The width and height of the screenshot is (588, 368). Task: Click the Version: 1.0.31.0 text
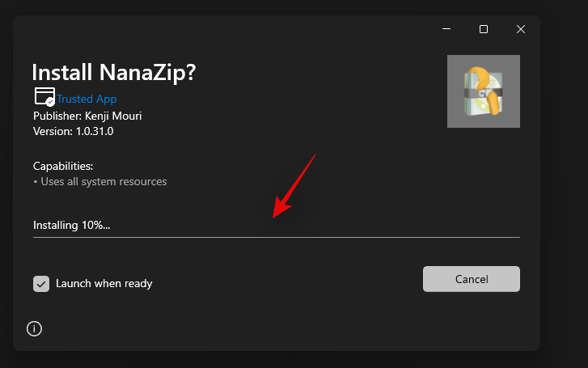click(x=73, y=130)
